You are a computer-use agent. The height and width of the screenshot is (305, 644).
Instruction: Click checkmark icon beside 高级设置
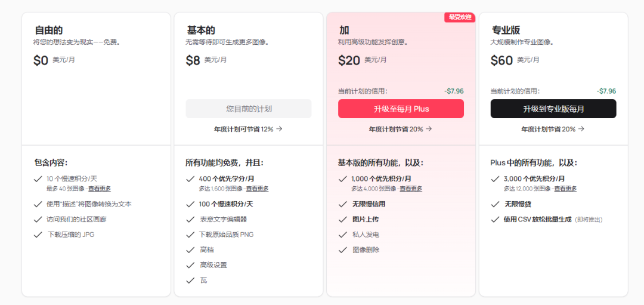190,265
